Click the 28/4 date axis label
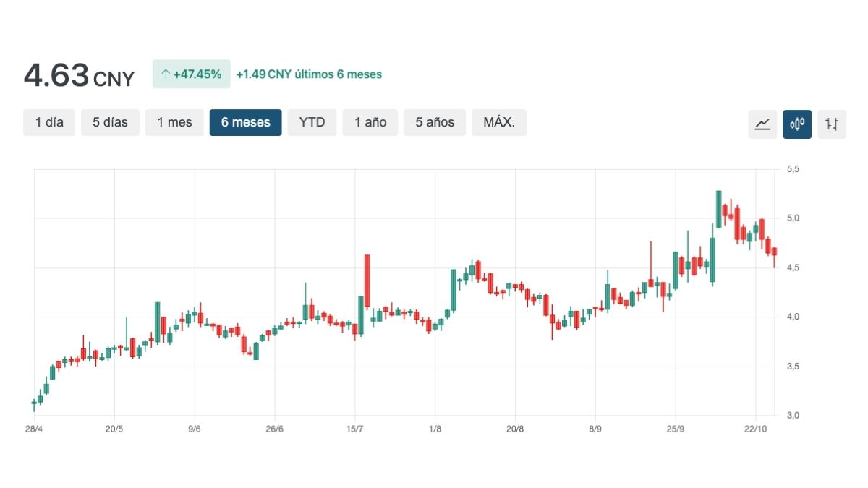Screen dimensions: 868x488 pyautogui.click(x=34, y=429)
